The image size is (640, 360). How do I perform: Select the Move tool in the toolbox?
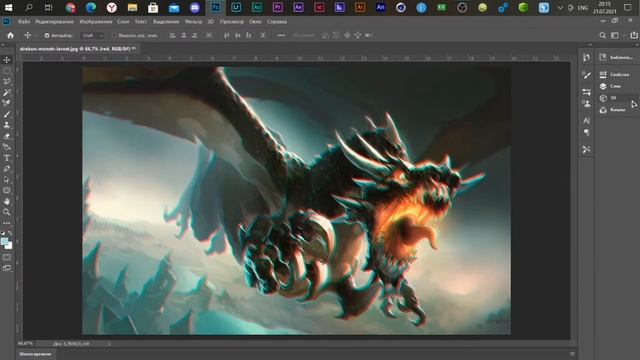[7, 60]
